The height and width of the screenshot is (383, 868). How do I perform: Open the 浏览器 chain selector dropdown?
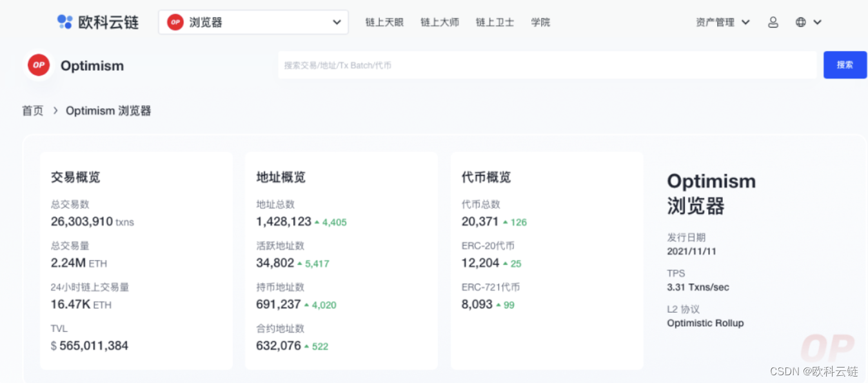click(253, 21)
